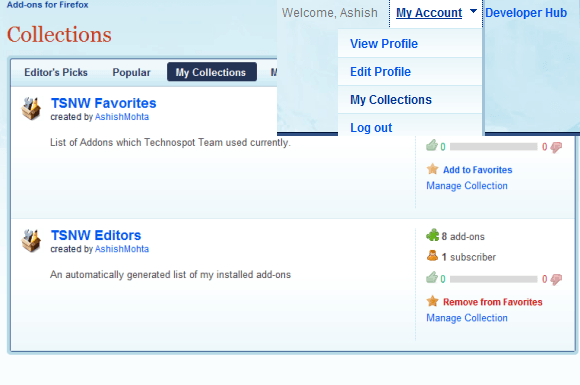Viewport: 580px width, 385px height.
Task: Click star icon beside Remove from Favorites
Action: 432,301
